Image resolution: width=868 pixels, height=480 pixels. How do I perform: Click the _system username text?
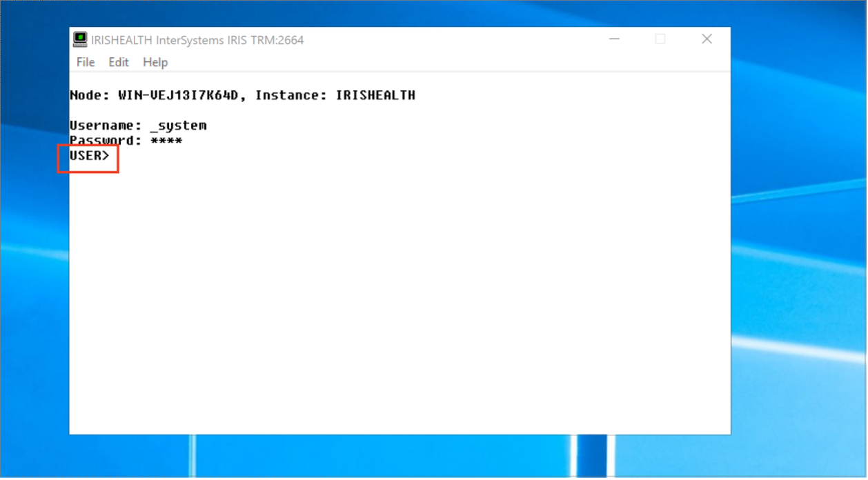178,126
